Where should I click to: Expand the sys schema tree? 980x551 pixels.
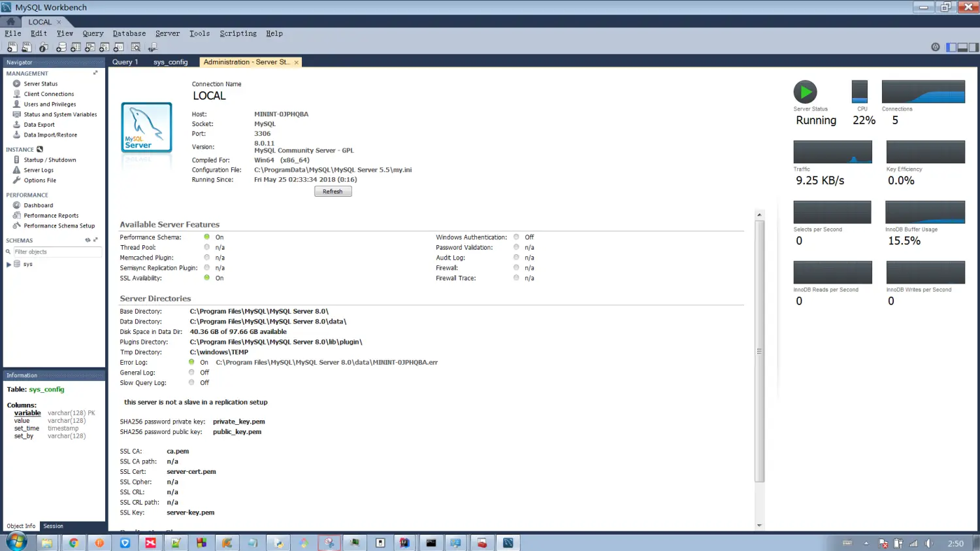8,264
